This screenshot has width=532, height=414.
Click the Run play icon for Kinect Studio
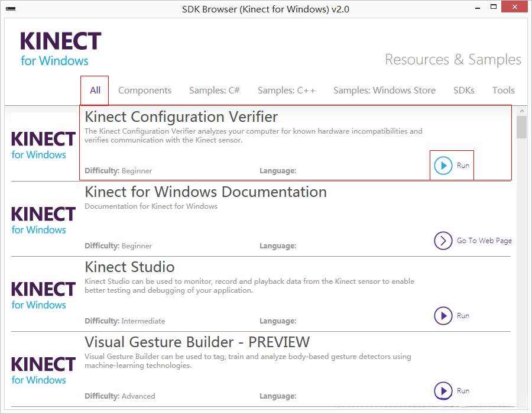(x=443, y=316)
